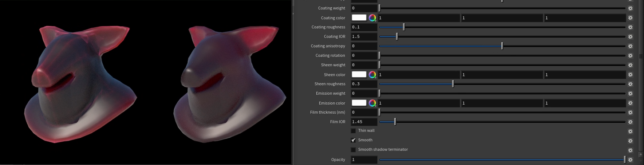644x165 pixels.
Task: Click Coating color blue channel field
Action: pos(585,18)
